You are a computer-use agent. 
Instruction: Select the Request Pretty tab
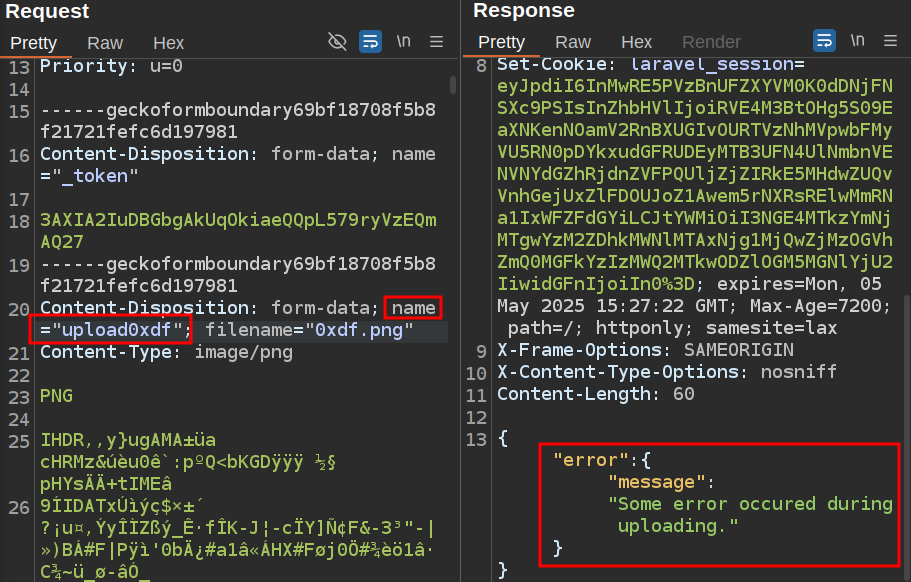pyautogui.click(x=33, y=43)
